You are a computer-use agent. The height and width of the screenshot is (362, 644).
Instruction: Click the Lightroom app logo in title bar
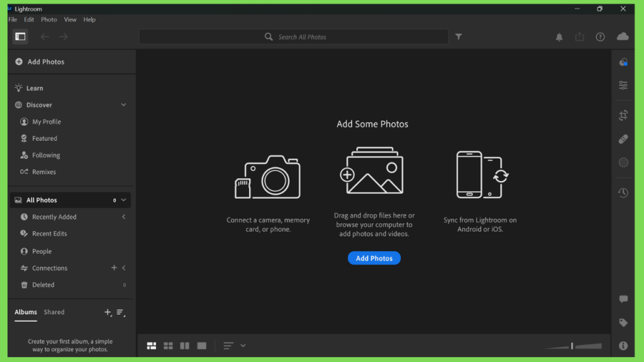click(x=10, y=9)
